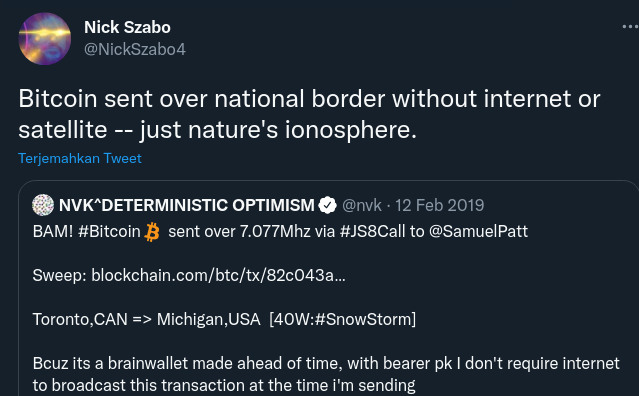Click the Nick Szabo display name
639x396 pixels.
click(127, 27)
